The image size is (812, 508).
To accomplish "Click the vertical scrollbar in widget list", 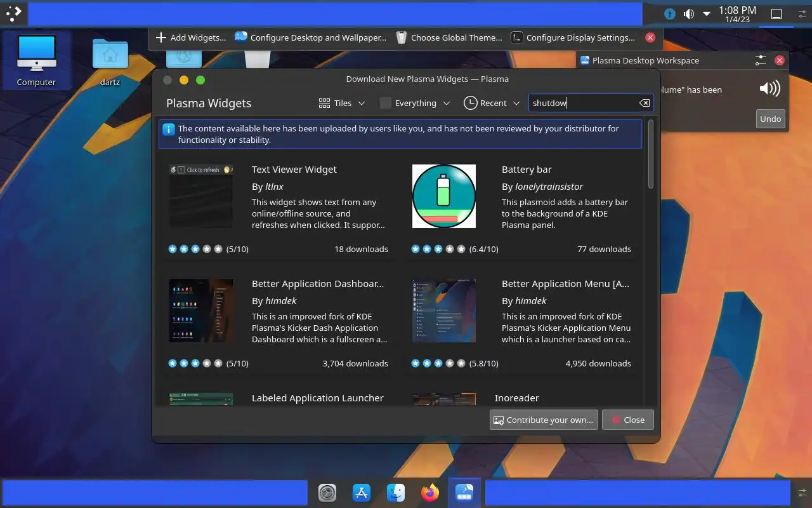I will pos(651,153).
